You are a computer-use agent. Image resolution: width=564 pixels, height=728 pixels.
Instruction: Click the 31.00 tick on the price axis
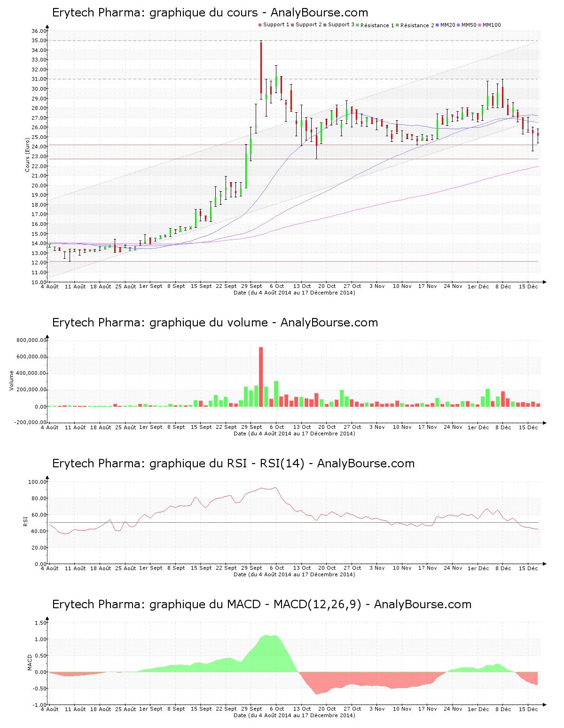coord(39,79)
